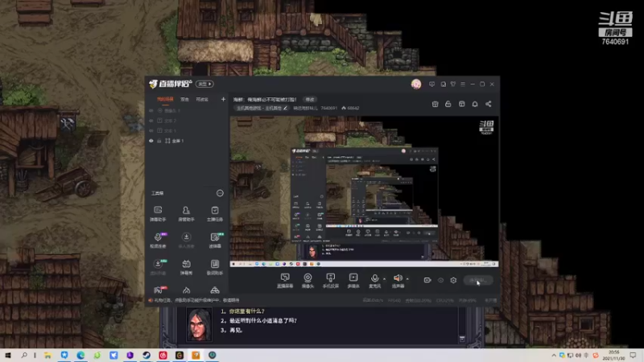Open the pill with arrow beside the app logo
Screen dimensions: 644x362
[x=204, y=84]
